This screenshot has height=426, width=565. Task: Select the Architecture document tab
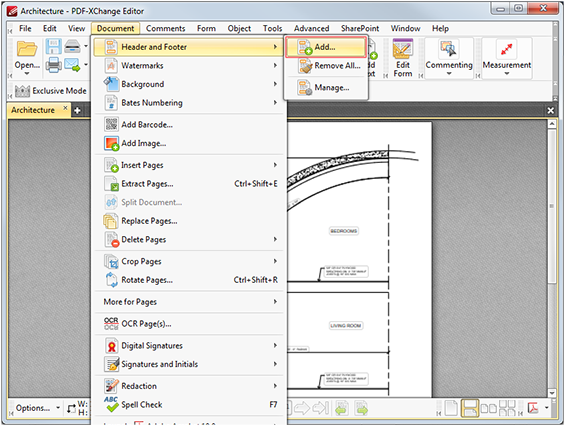pyautogui.click(x=33, y=110)
